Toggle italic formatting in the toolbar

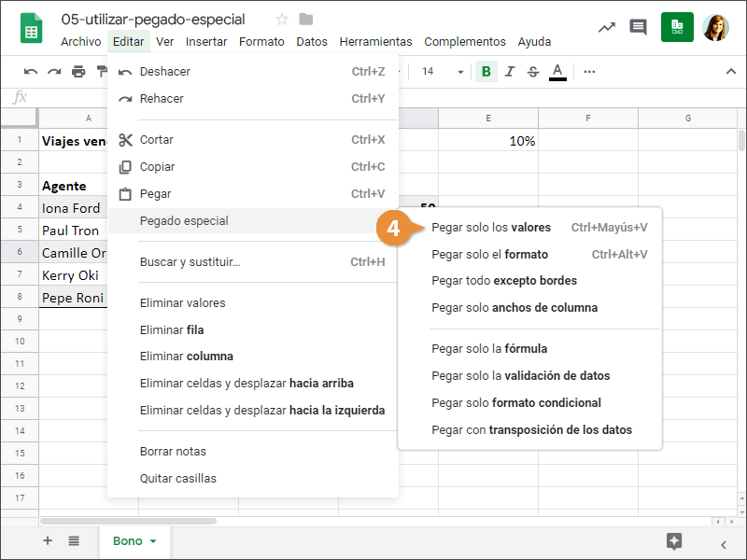[x=510, y=72]
